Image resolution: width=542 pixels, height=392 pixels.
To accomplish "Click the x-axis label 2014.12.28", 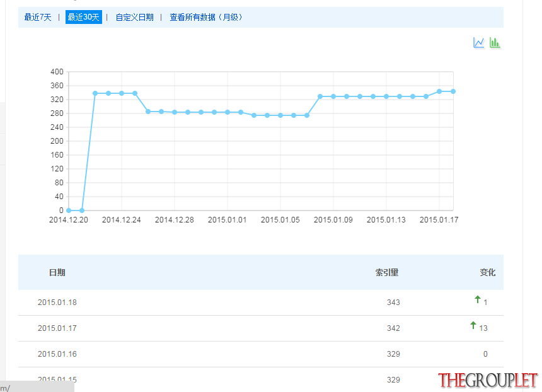I will (175, 220).
